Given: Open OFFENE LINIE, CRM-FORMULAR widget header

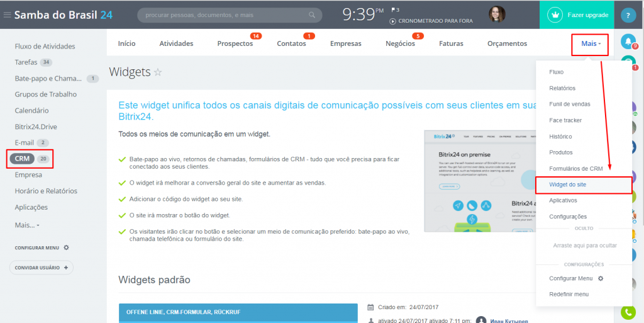Looking at the screenshot, I should (238, 312).
